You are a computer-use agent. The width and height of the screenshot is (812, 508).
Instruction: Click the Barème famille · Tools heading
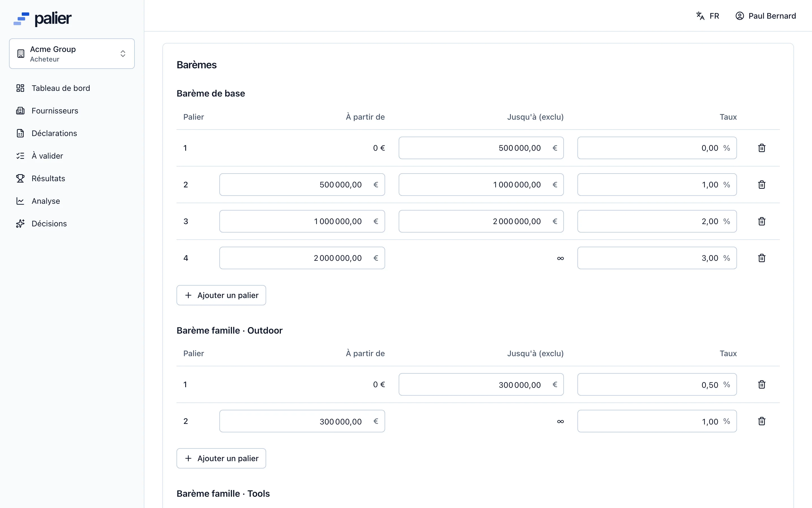click(x=223, y=494)
